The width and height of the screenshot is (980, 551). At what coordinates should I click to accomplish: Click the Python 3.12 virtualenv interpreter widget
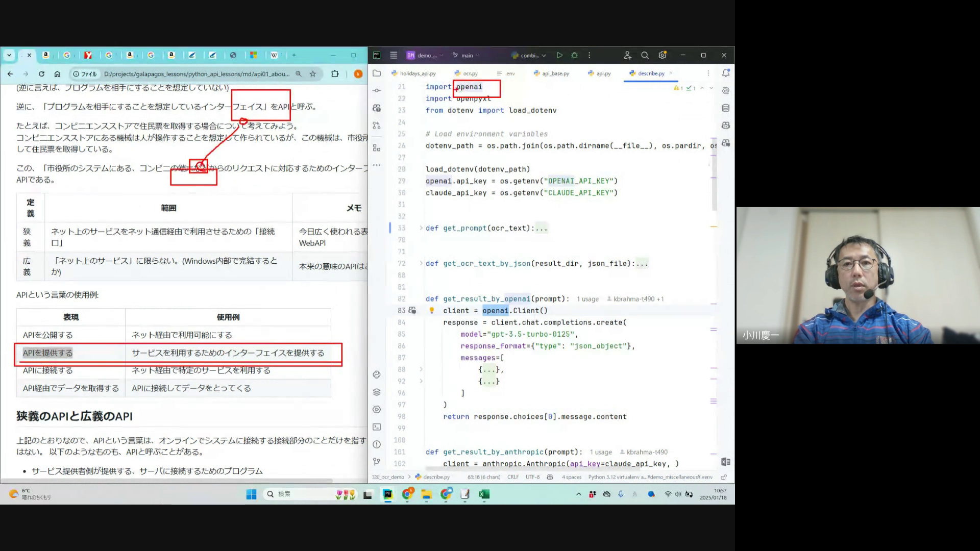[650, 477]
